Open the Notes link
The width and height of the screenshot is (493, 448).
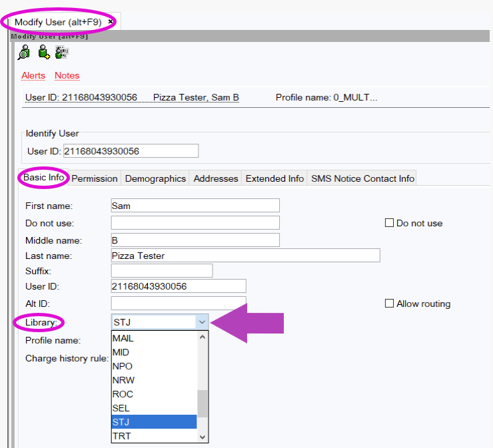[67, 76]
